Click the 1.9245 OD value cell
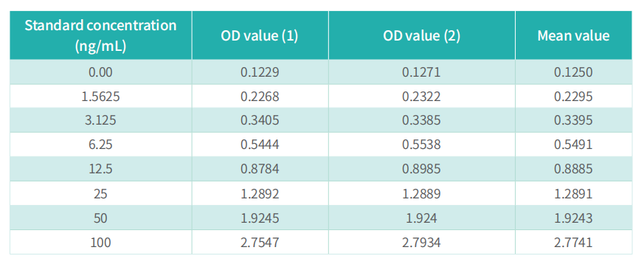 [260, 218]
